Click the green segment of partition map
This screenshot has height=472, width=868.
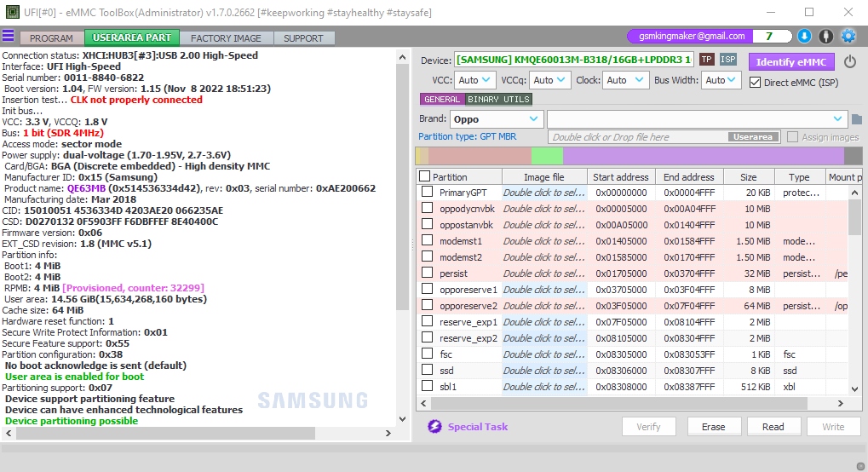(547, 156)
